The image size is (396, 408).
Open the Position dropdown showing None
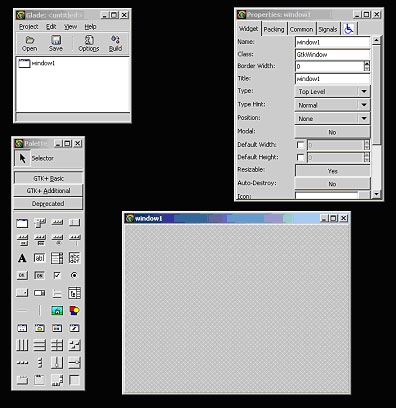(x=332, y=118)
